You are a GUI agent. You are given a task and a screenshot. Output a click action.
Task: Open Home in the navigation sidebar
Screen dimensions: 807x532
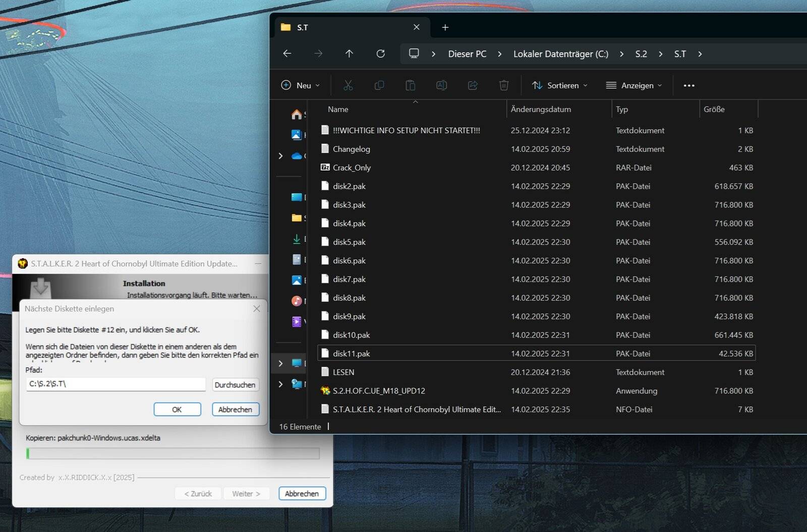pyautogui.click(x=297, y=114)
